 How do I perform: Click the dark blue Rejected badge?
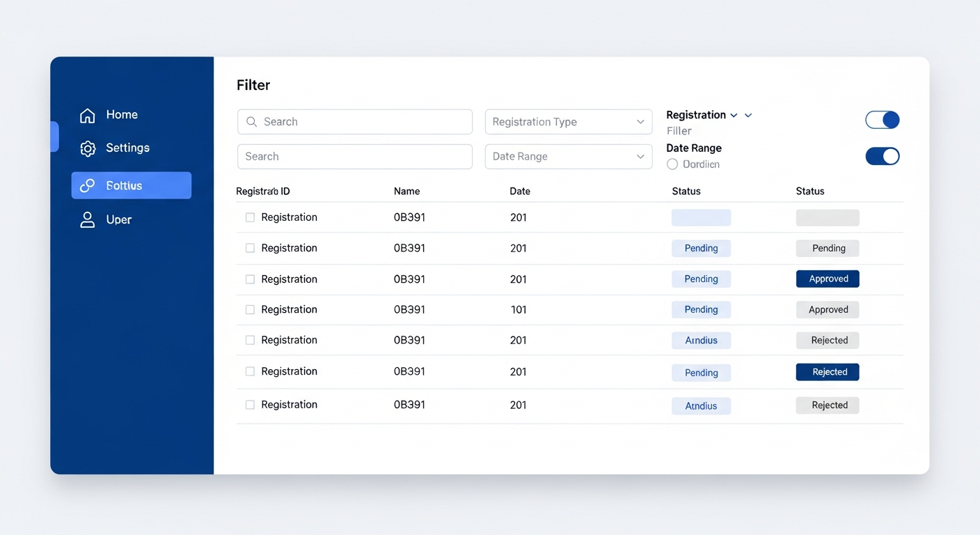pyautogui.click(x=828, y=372)
